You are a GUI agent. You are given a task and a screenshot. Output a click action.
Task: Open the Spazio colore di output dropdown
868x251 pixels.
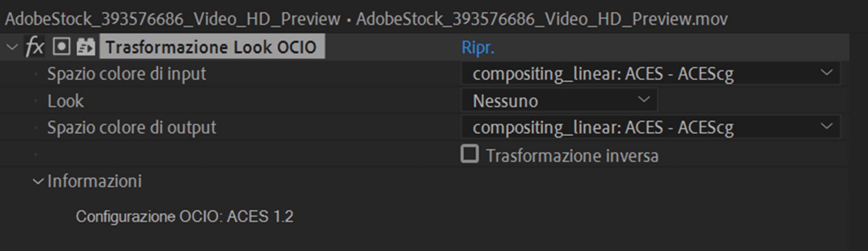click(650, 127)
